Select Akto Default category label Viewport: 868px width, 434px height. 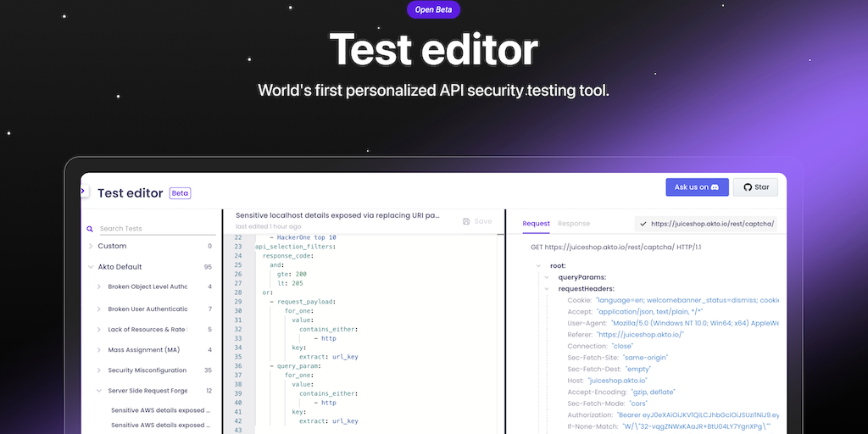click(x=120, y=267)
